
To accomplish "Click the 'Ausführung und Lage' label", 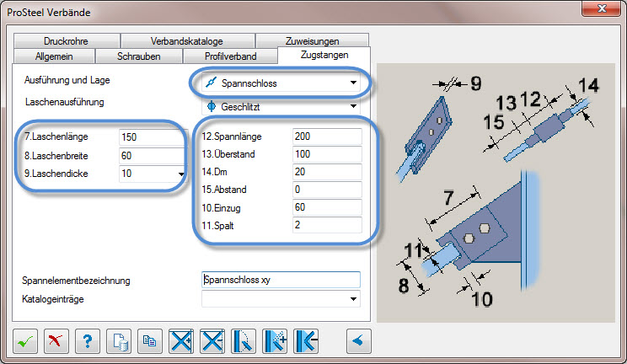I will [67, 80].
